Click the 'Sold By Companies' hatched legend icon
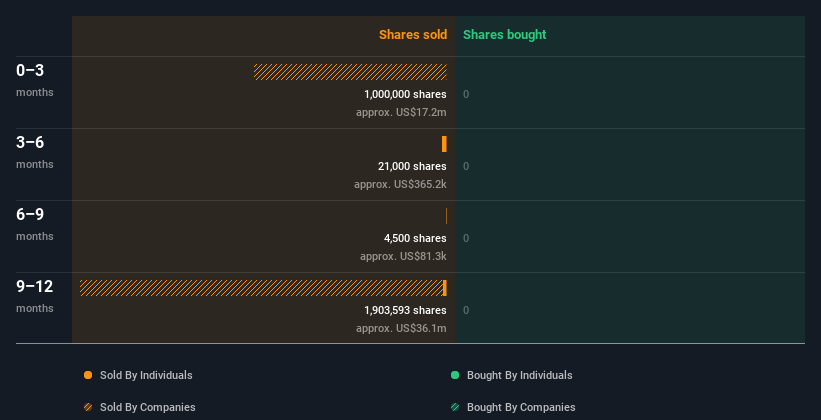 [88, 407]
